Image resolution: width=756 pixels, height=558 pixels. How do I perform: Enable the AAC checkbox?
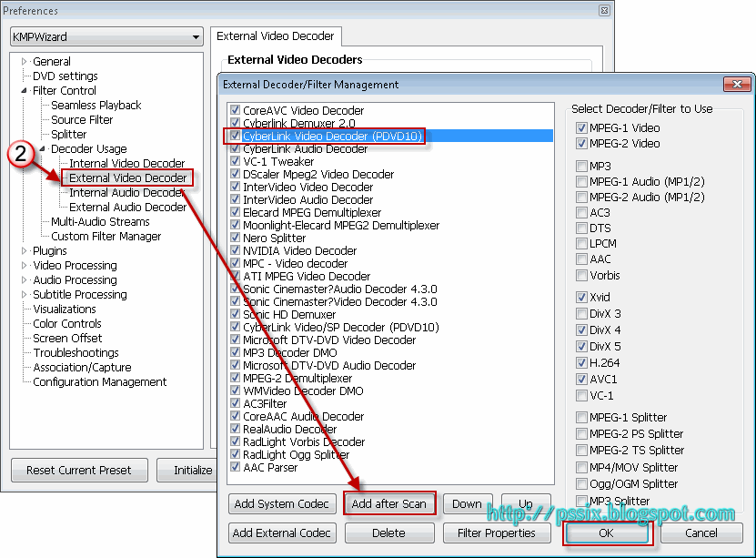point(581,259)
